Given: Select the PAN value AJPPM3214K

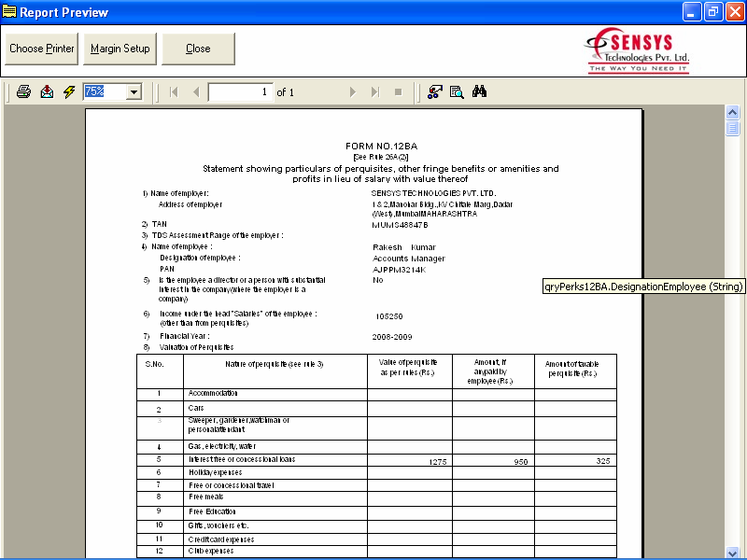Looking at the screenshot, I should tap(400, 270).
